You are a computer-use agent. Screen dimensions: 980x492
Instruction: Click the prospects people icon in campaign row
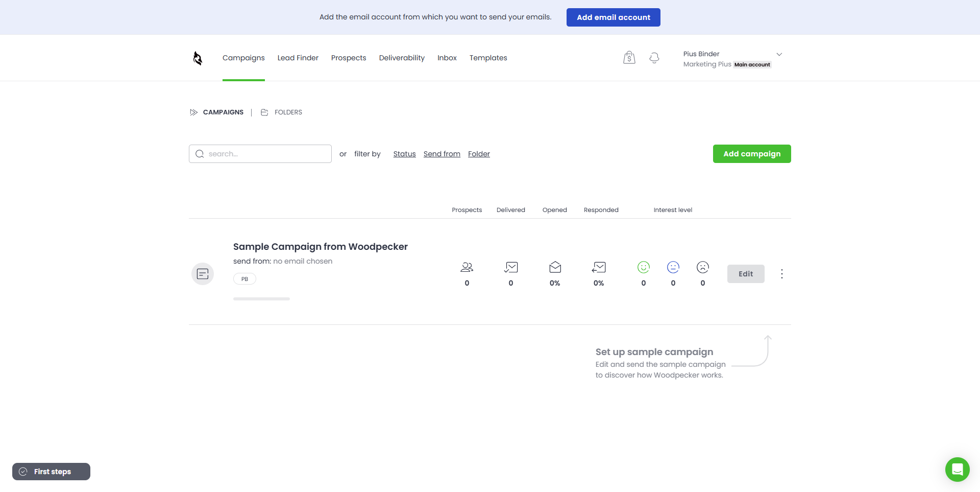[467, 267]
